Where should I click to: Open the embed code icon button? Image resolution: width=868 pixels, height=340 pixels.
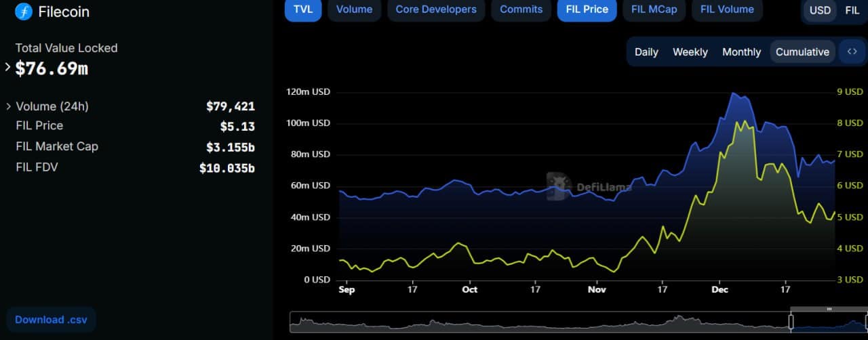point(852,51)
